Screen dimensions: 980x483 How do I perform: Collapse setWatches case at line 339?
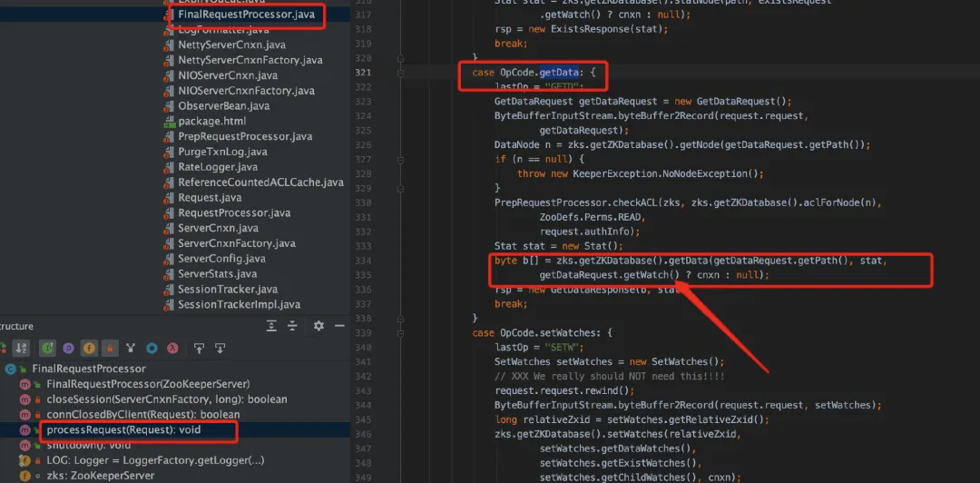(x=400, y=333)
